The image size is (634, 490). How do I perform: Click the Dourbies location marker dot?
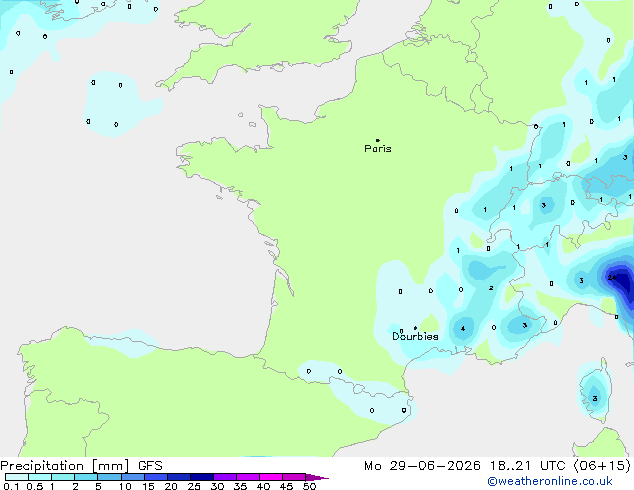tap(415, 328)
